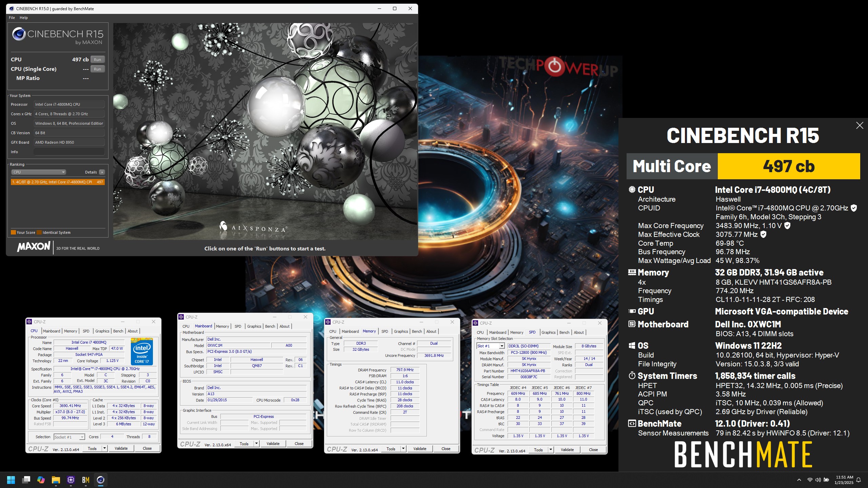Click the rendered scene preview image
Viewport: 868px width, 488px height.
click(x=265, y=131)
